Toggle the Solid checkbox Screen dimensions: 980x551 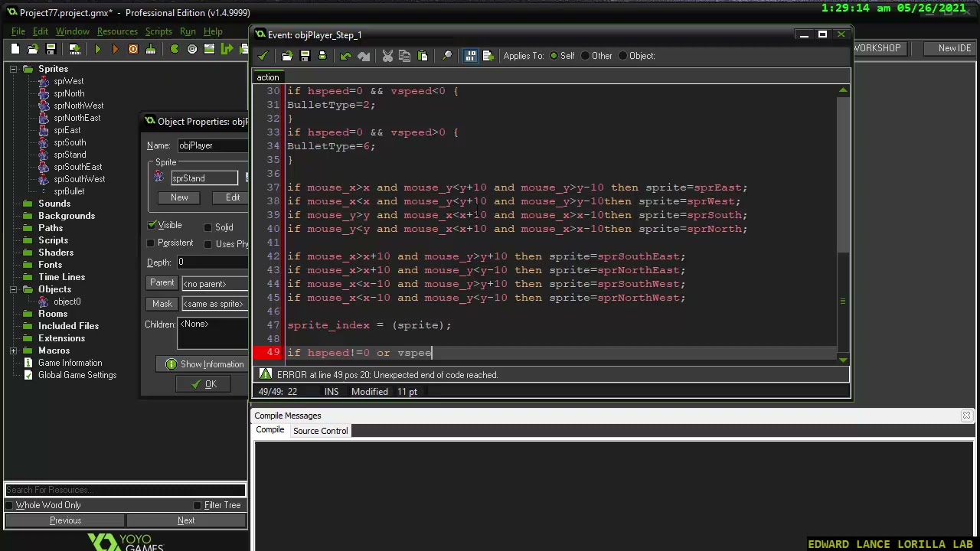tap(207, 227)
